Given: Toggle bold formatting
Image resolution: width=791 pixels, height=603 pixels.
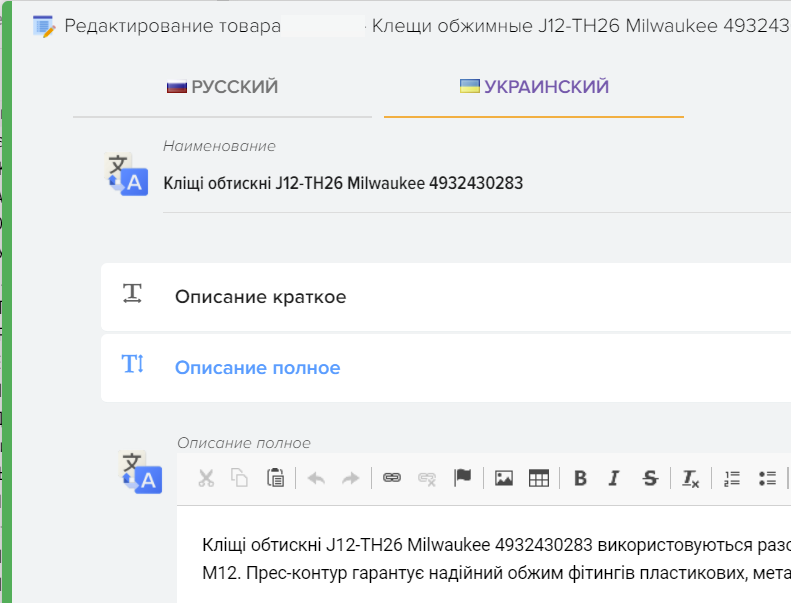Looking at the screenshot, I should coord(580,478).
